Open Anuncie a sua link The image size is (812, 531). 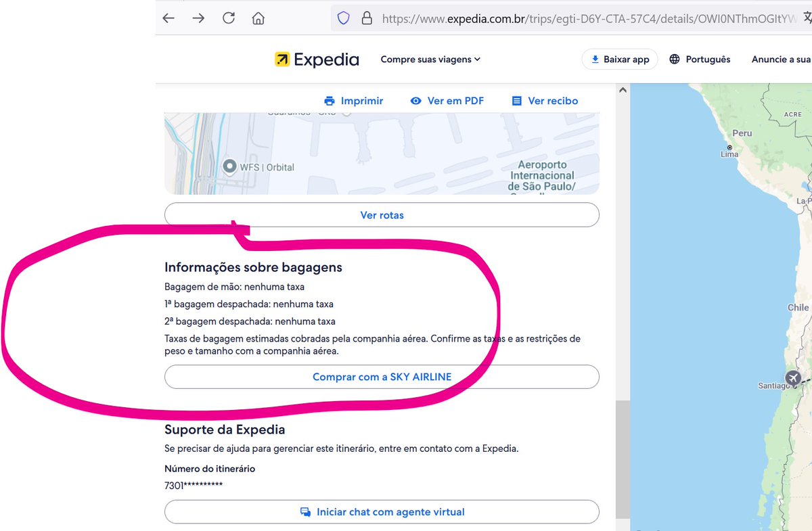tap(782, 60)
